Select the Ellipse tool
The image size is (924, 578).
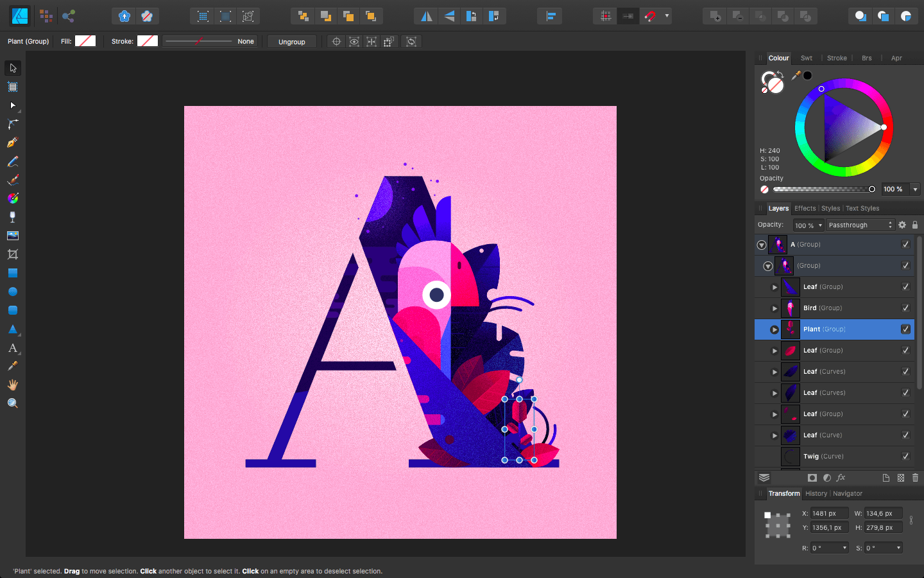pos(12,292)
